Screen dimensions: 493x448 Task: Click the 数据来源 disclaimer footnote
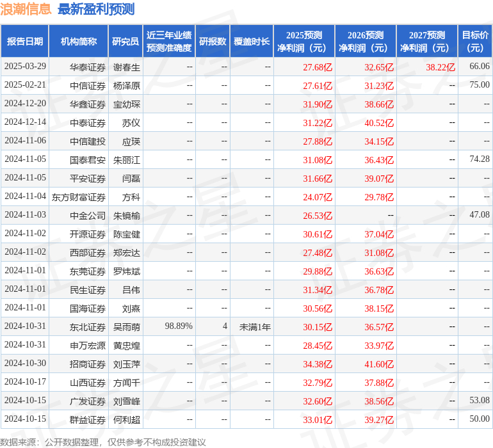pyautogui.click(x=103, y=442)
